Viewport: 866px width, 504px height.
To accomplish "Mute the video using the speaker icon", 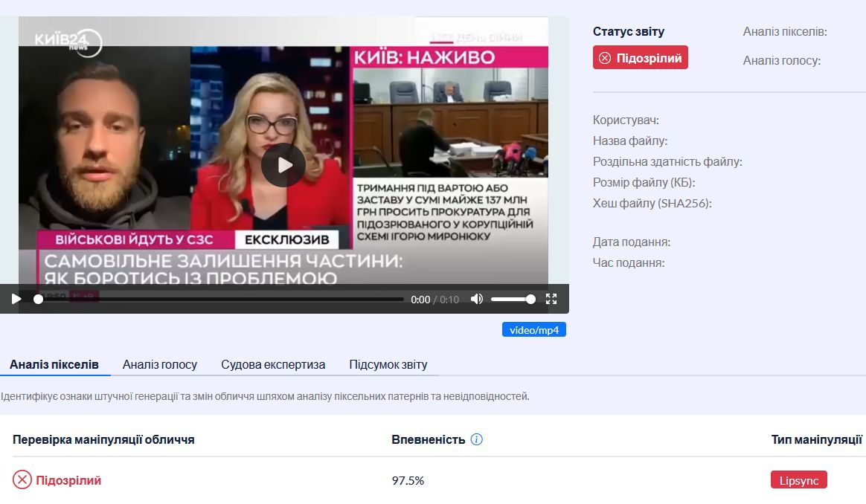I will pyautogui.click(x=477, y=299).
